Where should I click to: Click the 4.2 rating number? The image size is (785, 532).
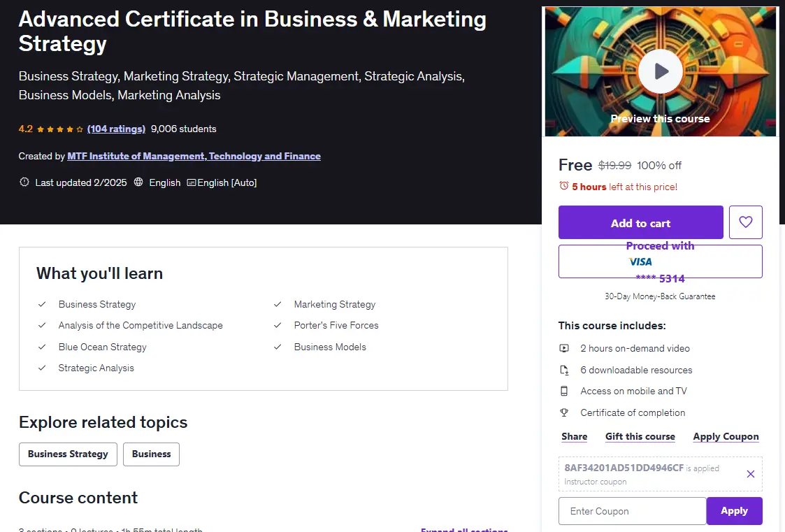click(x=26, y=129)
